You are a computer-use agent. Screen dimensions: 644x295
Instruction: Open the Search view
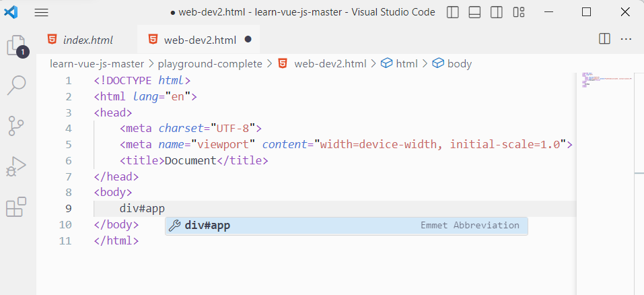click(16, 85)
